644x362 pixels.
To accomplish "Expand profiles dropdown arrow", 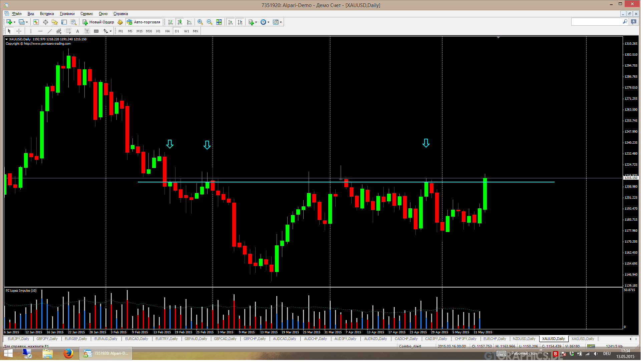I will tap(27, 22).
